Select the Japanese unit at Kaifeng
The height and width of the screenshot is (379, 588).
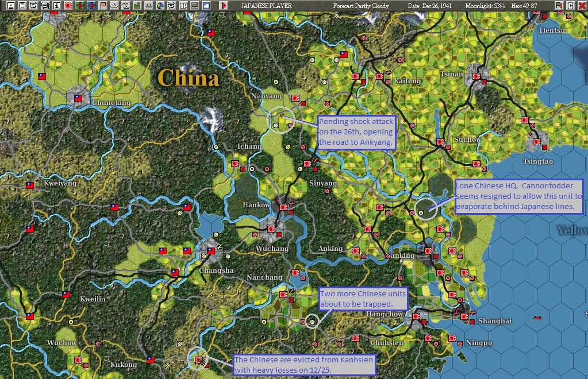pyautogui.click(x=380, y=76)
